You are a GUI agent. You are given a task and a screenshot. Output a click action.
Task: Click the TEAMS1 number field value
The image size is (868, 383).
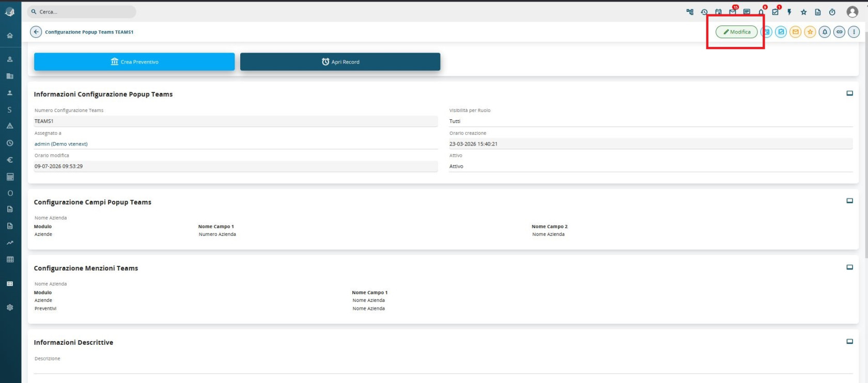coord(236,121)
